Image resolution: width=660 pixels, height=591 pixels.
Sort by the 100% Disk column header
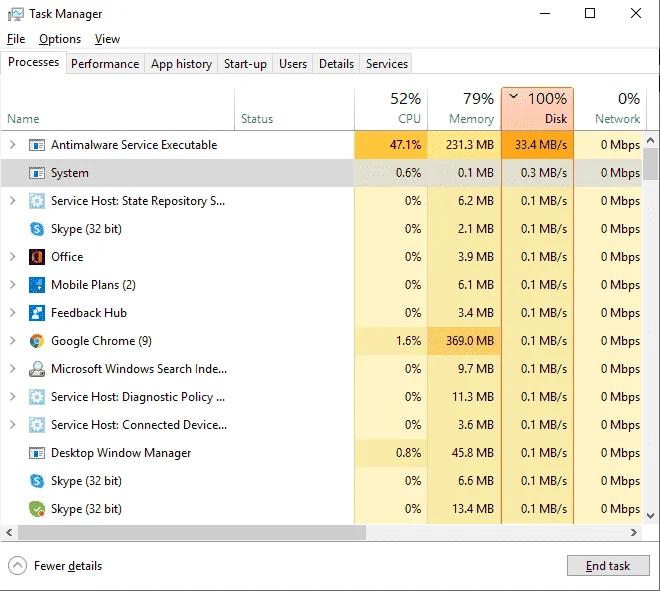coord(537,109)
